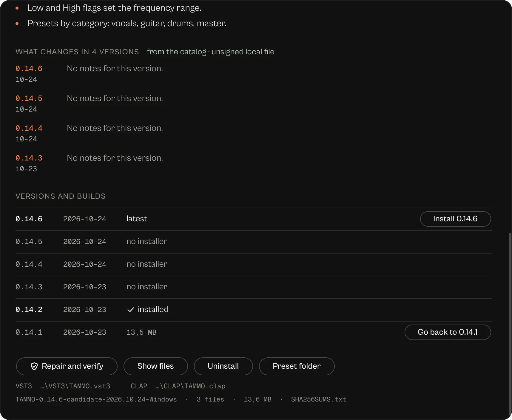Click version 0.14.1 in builds list

tap(29, 332)
